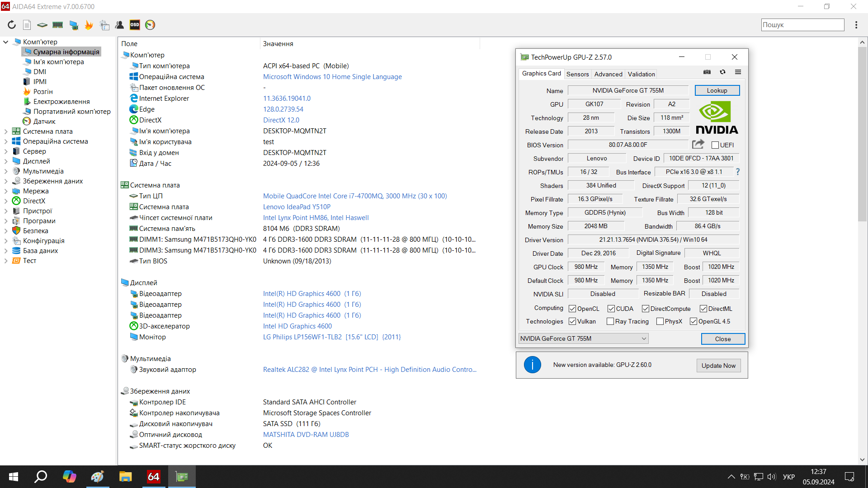The height and width of the screenshot is (488, 868).
Task: Toggle the DirectML checkbox
Action: tap(703, 309)
